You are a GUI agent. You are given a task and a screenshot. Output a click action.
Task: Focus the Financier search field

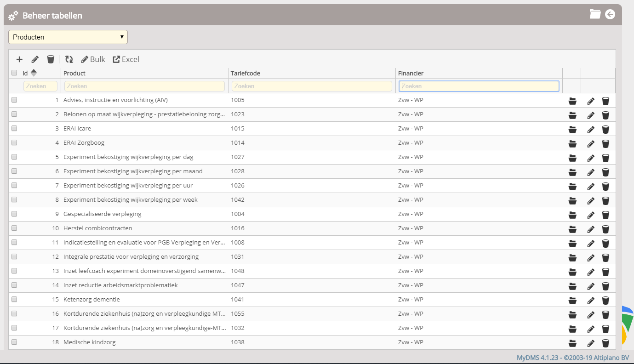pos(479,86)
